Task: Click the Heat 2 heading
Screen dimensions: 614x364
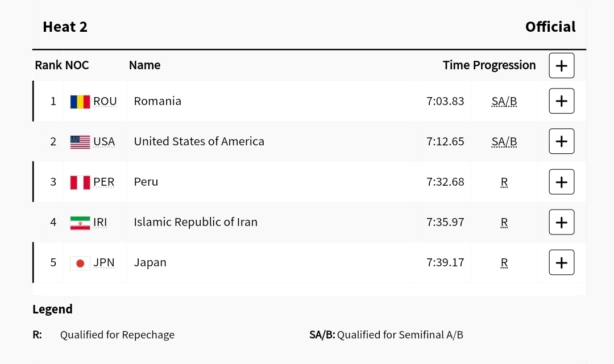Action: pyautogui.click(x=65, y=27)
